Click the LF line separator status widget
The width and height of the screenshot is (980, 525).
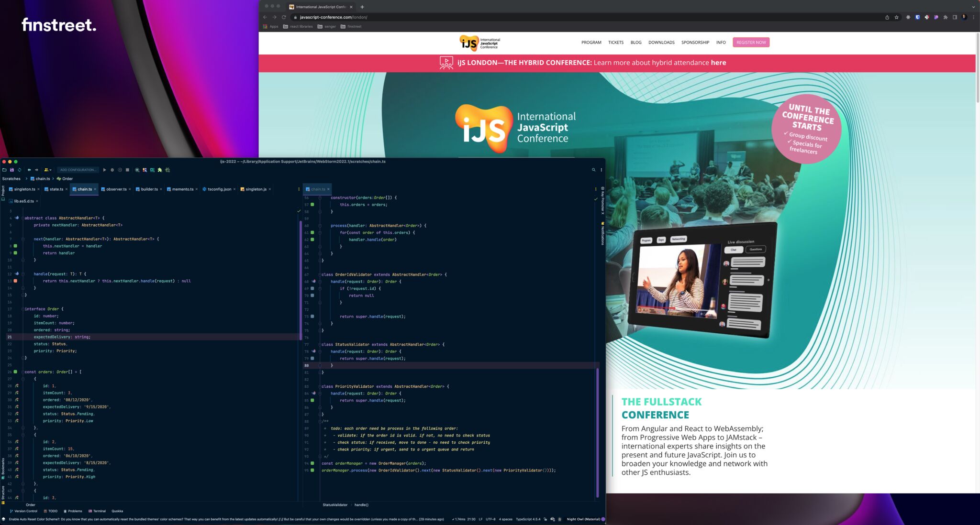480,519
